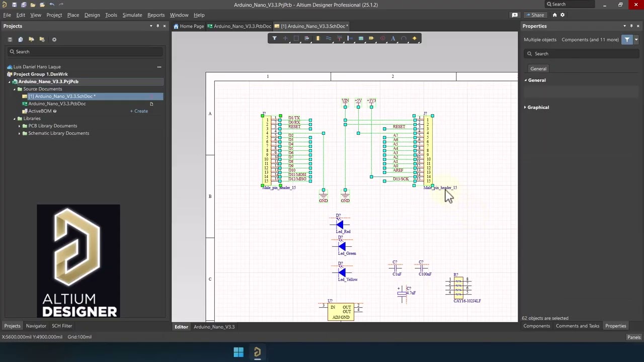Open the workspace options ellipsis button
Image resolution: width=644 pixels, height=362 pixels.
point(159,67)
